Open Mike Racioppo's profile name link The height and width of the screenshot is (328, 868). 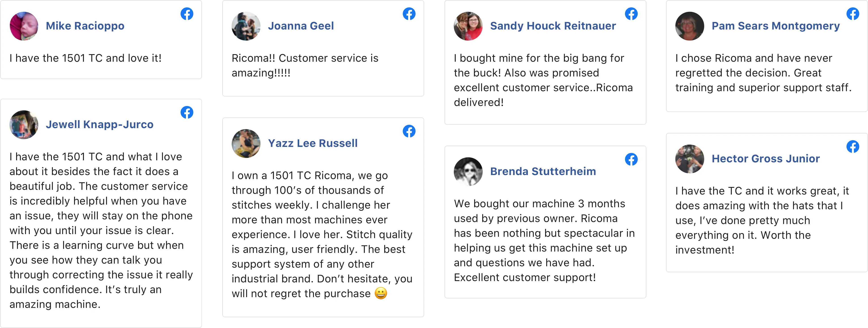(x=85, y=26)
